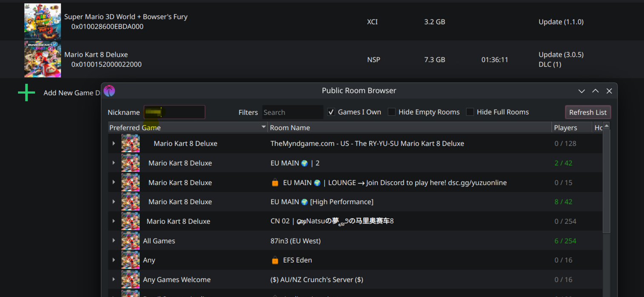Click game icon in EFS Eden row
This screenshot has height=297, width=644.
130,260
